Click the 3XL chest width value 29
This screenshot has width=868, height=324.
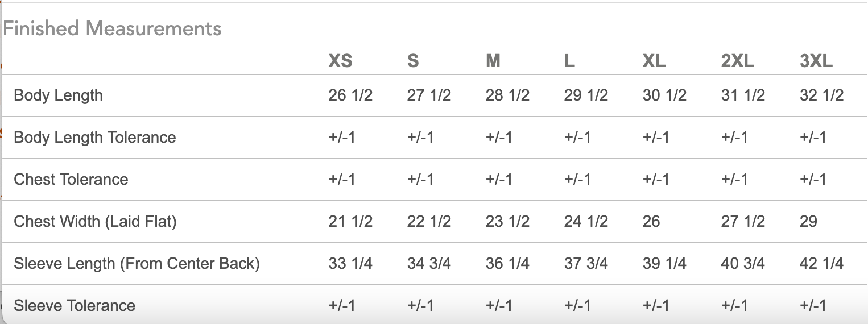click(808, 222)
